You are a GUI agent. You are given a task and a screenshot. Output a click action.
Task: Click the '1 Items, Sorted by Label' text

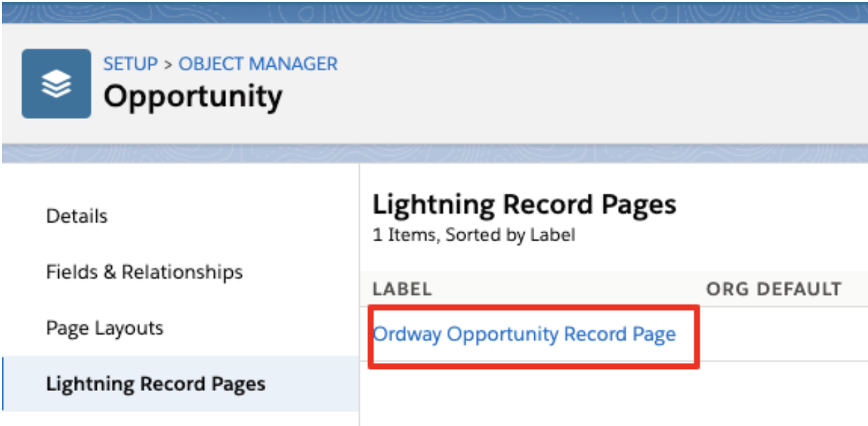pos(474,235)
